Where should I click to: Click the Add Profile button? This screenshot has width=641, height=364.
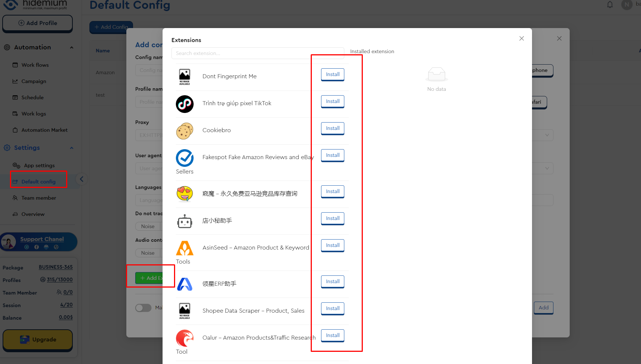pos(37,23)
